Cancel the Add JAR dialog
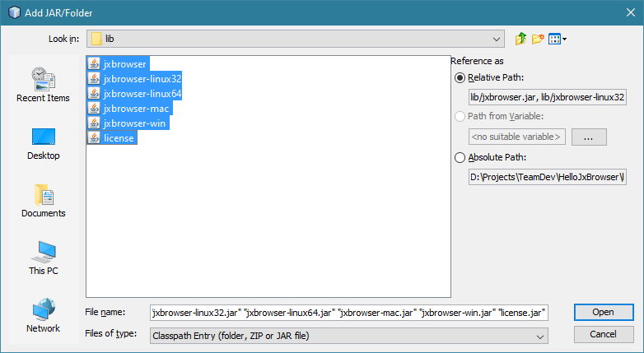This screenshot has width=644, height=353. tap(604, 334)
